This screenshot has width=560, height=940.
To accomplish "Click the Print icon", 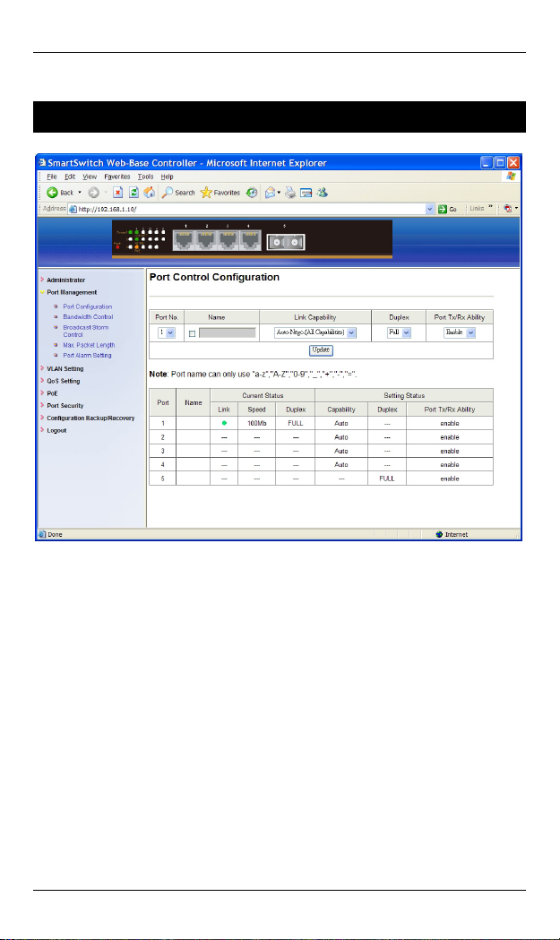I will tap(290, 193).
